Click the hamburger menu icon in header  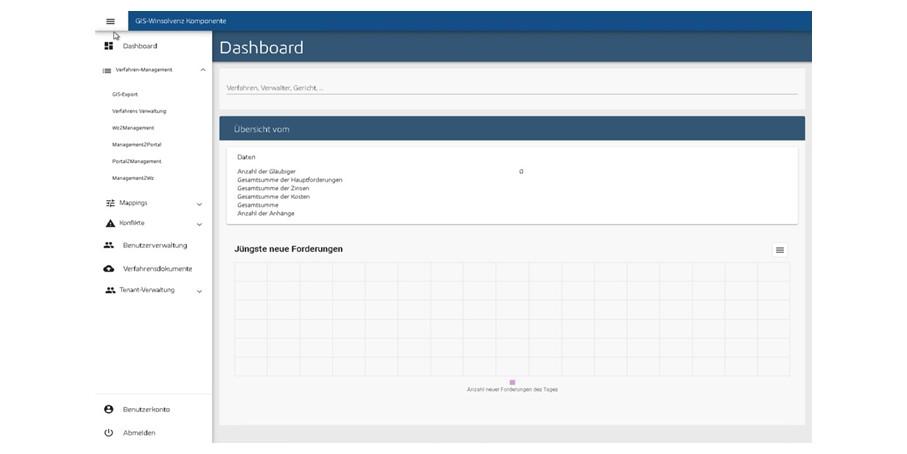[x=110, y=21]
